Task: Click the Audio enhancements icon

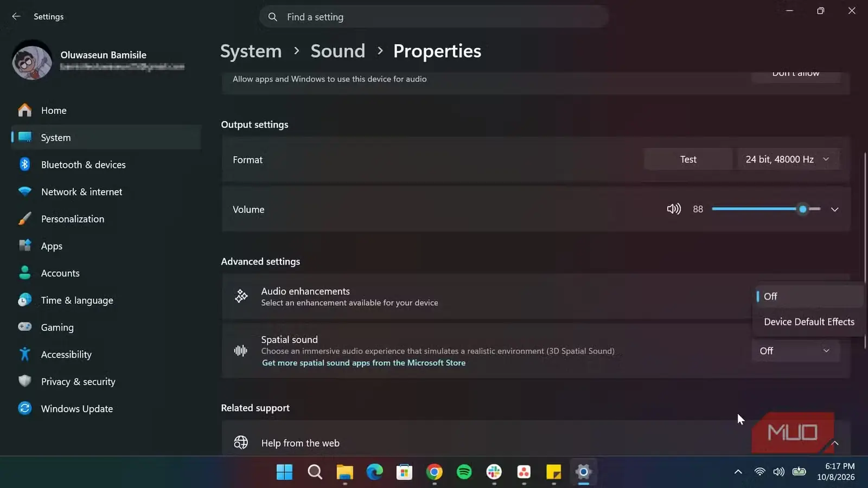Action: (241, 296)
